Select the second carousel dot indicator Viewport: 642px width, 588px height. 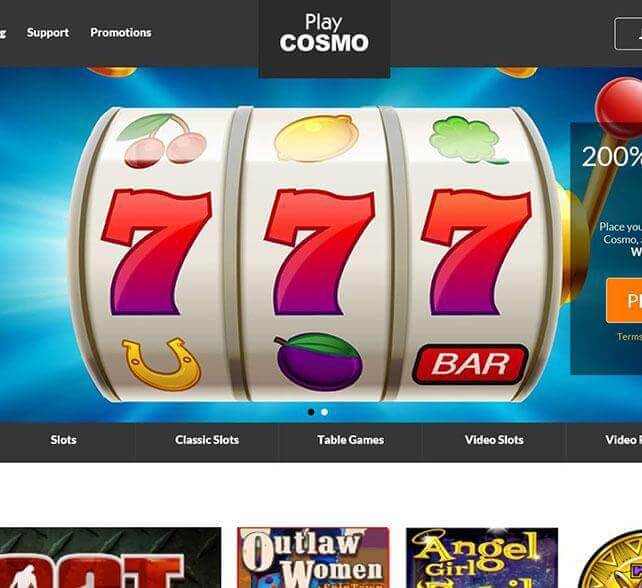click(324, 412)
